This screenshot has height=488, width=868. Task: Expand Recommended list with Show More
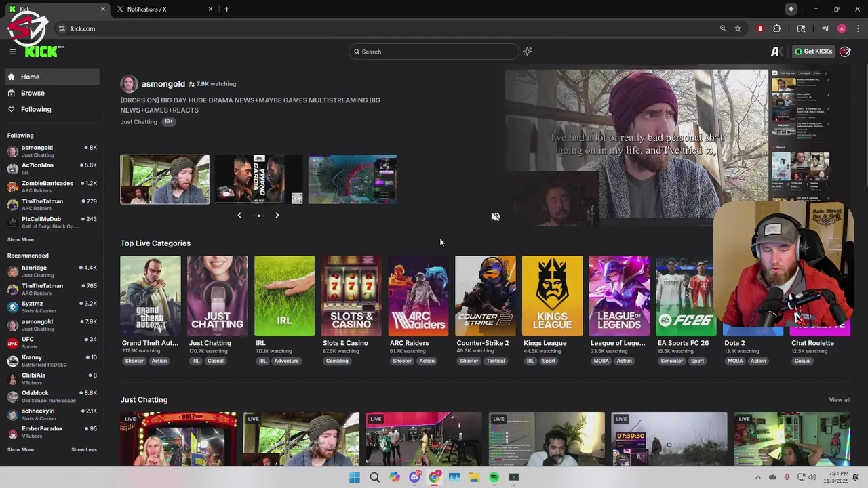[x=20, y=449]
